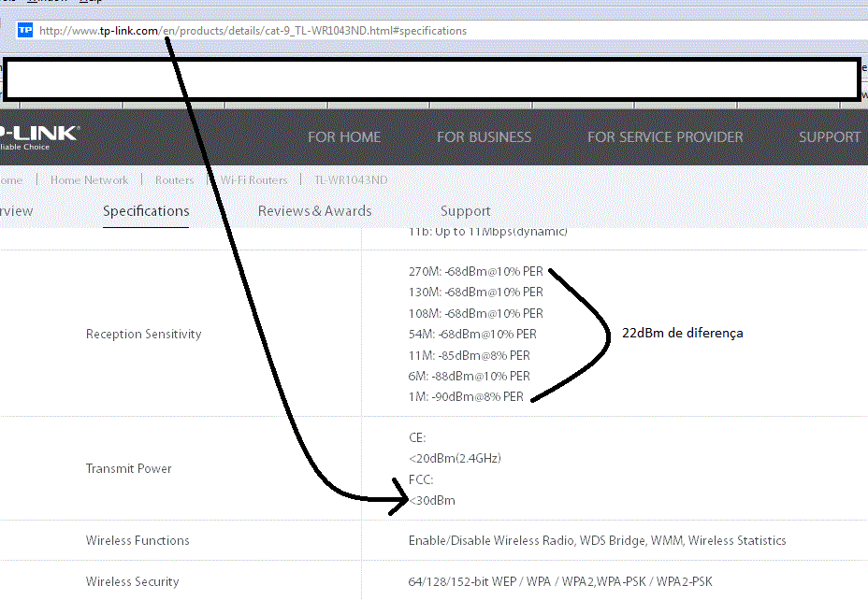Click the Enable/Disable Wireless Radio description text
Image resolution: width=868 pixels, height=600 pixels.
click(598, 540)
